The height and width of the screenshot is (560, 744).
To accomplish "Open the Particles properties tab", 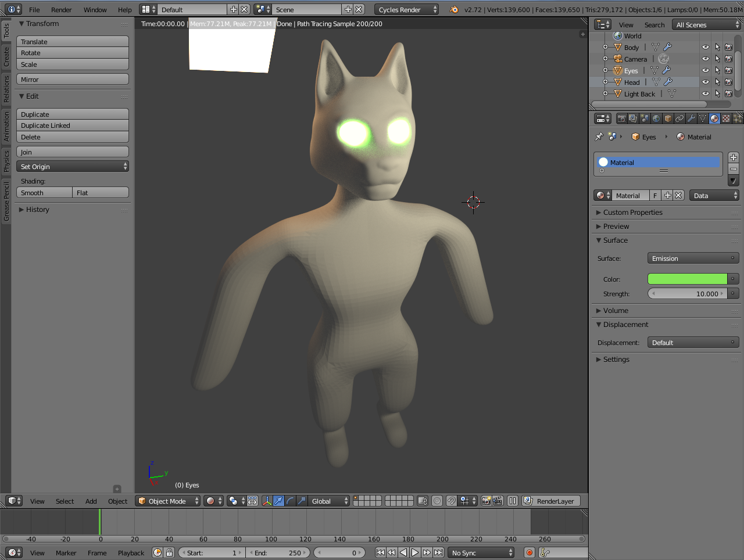I will tap(737, 119).
